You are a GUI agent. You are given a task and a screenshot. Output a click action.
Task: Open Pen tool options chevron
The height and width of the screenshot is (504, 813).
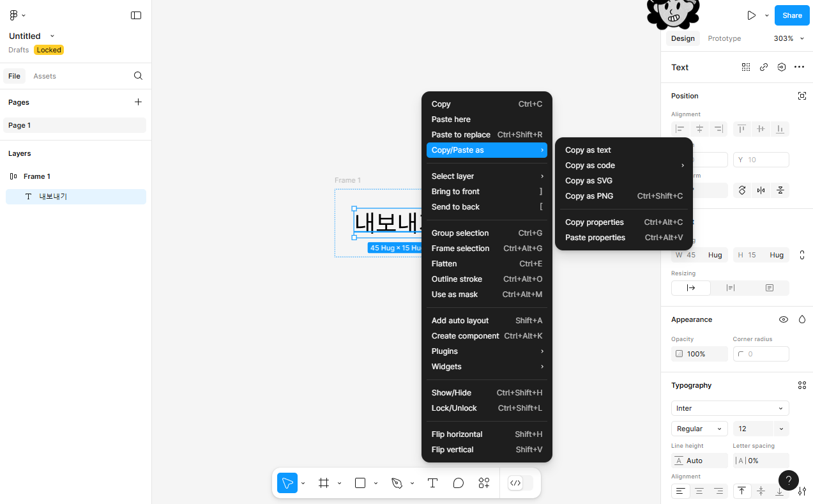point(412,483)
